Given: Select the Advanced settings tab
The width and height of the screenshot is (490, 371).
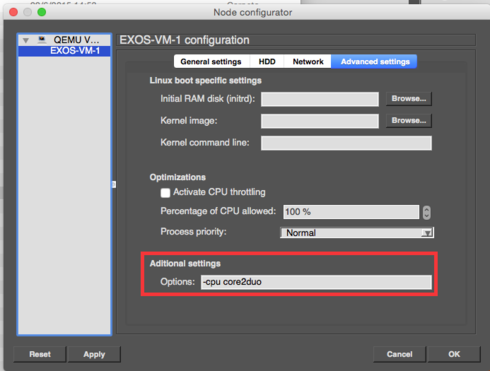Looking at the screenshot, I should (375, 62).
